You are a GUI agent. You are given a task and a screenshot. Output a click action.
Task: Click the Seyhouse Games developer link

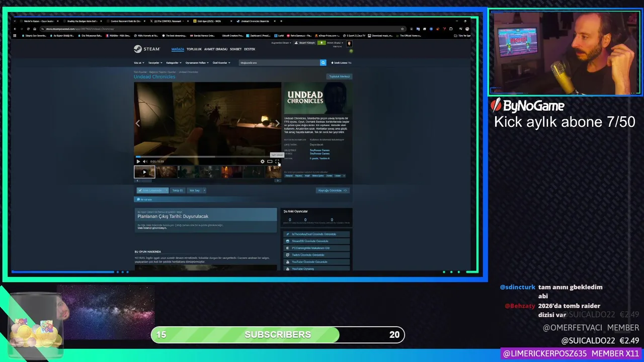point(319,150)
